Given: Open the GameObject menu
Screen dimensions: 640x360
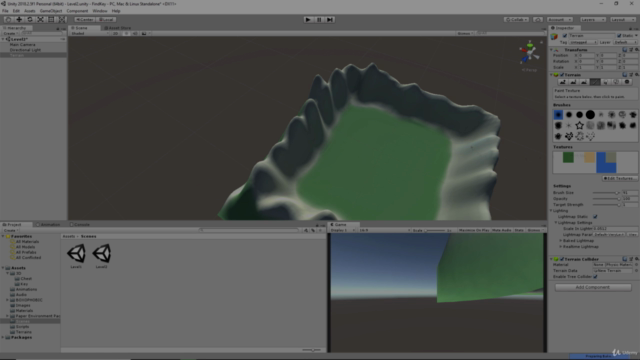Looking at the screenshot, I should (51, 11).
